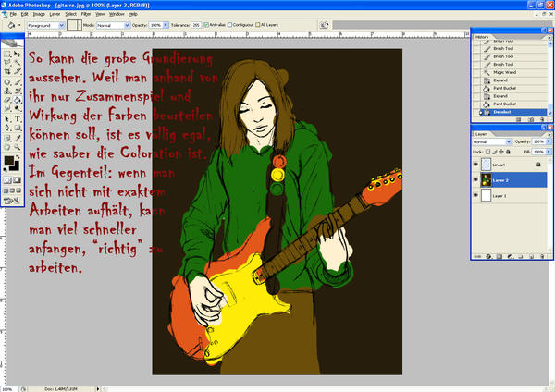This screenshot has height=392, width=555.
Task: Open Layers panel Fill arrow
Action: point(549,152)
